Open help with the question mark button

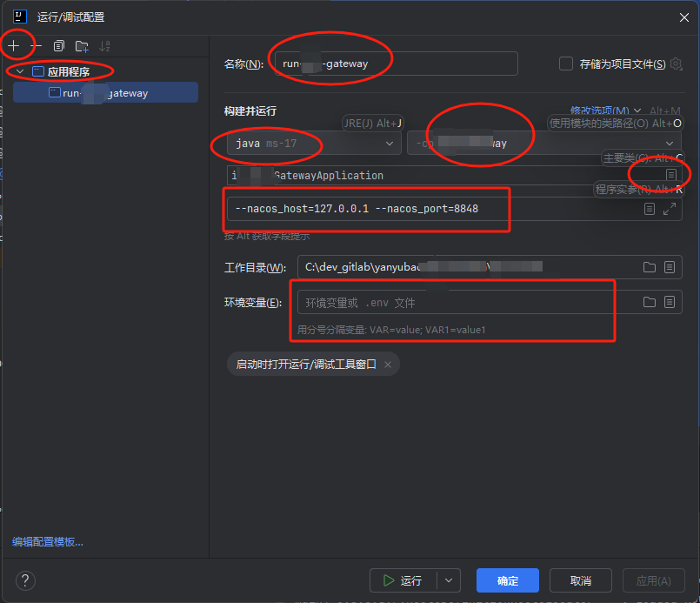point(25,580)
